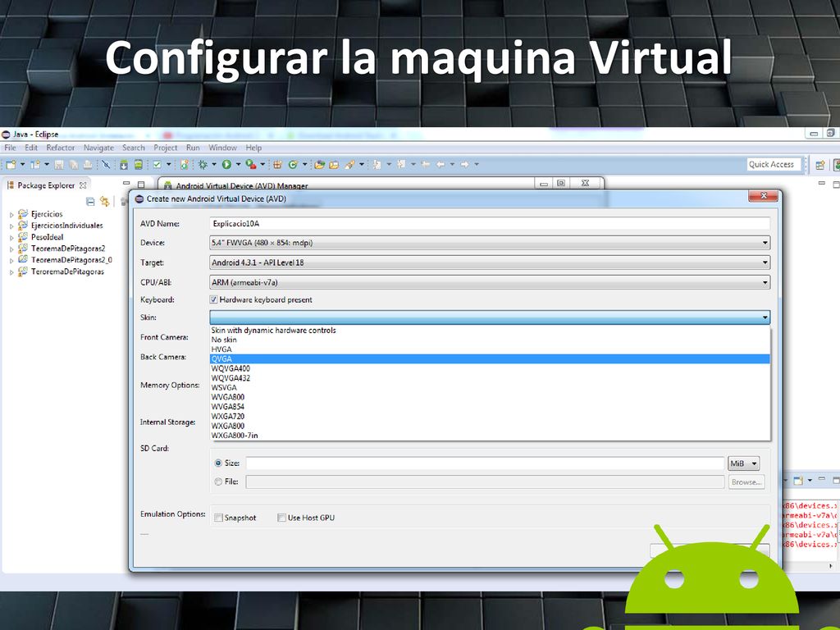The width and height of the screenshot is (840, 630).
Task: Click the Previous Annotation toolbar icon
Action: 400,164
